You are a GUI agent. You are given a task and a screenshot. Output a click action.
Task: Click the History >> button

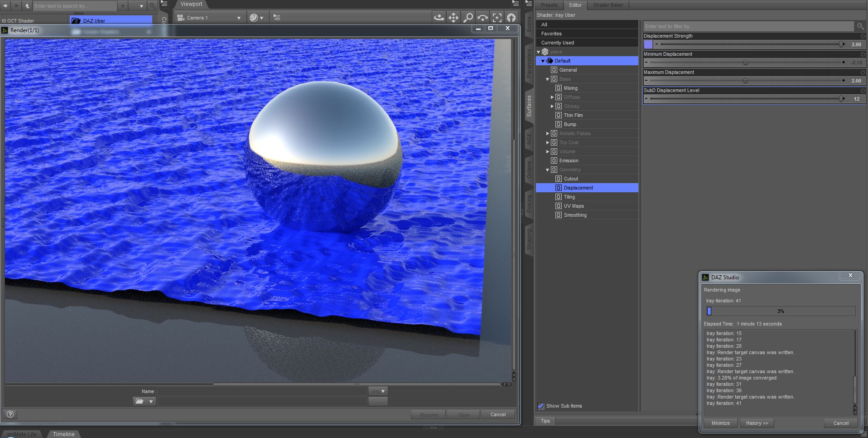[x=757, y=423]
